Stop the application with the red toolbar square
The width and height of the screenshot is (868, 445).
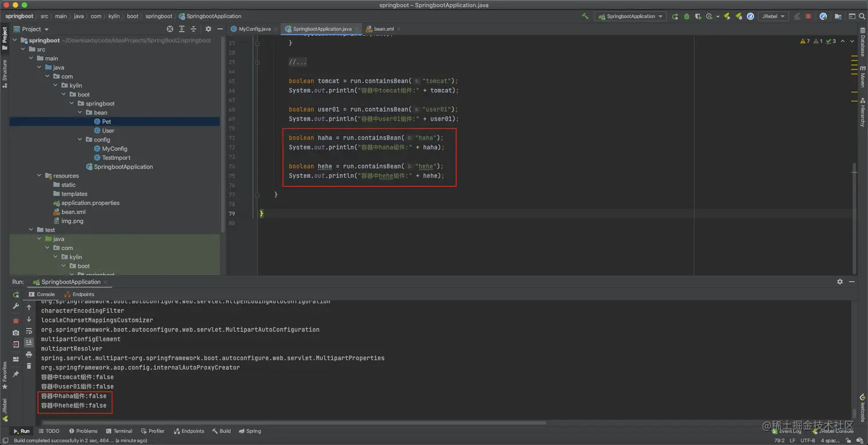point(809,17)
